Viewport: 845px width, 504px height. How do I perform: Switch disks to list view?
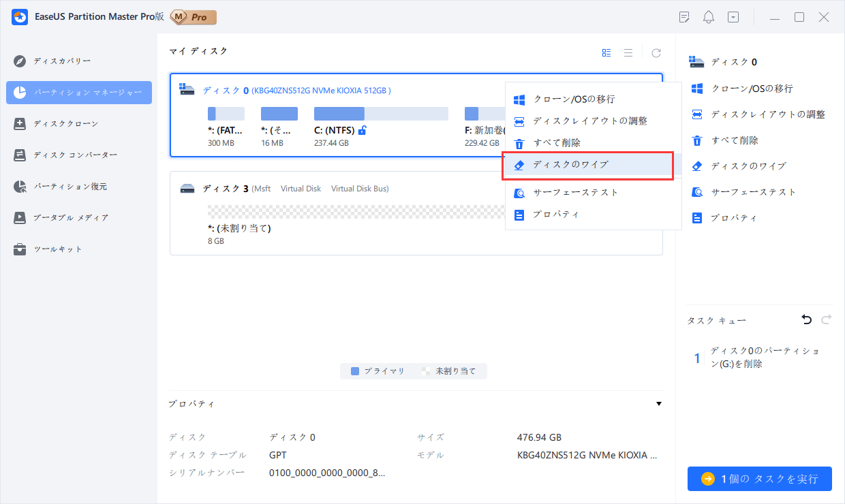pyautogui.click(x=628, y=51)
